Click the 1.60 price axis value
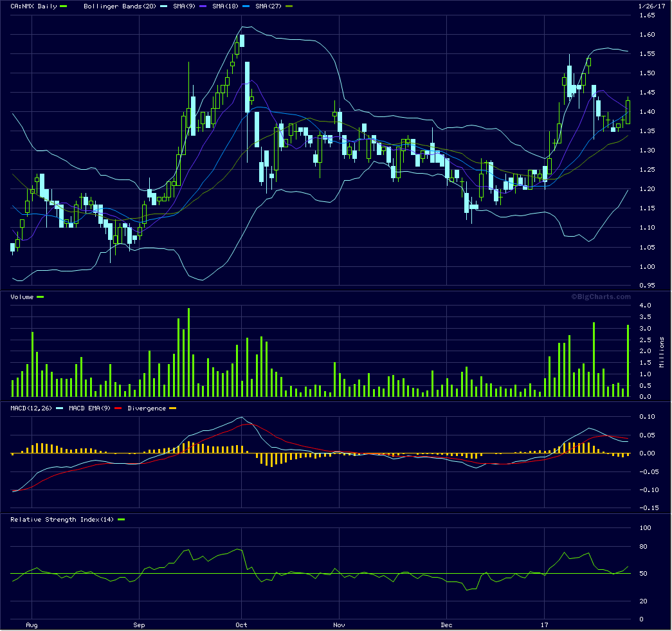This screenshot has width=672, height=631. point(647,35)
